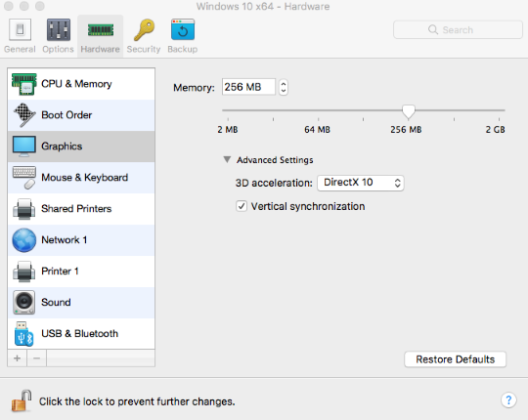Viewport: 528px width, 420px height.
Task: Click the CPU & Memory chip icon
Action: click(23, 84)
